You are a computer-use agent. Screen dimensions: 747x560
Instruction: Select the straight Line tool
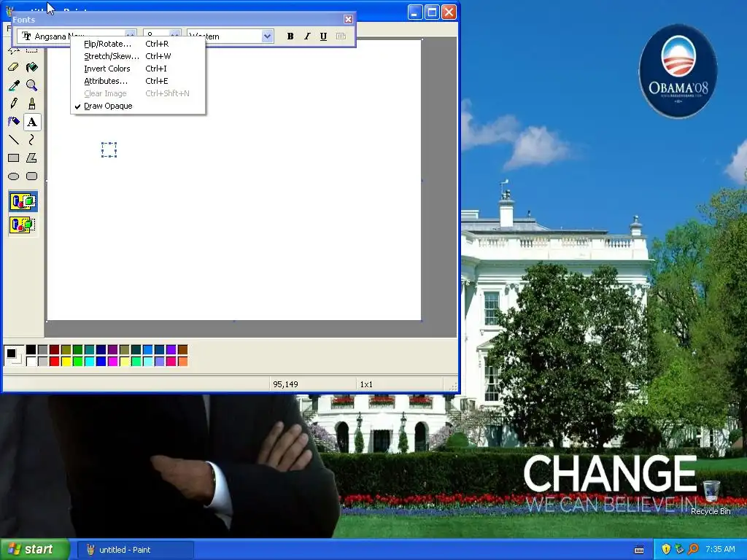(13, 139)
